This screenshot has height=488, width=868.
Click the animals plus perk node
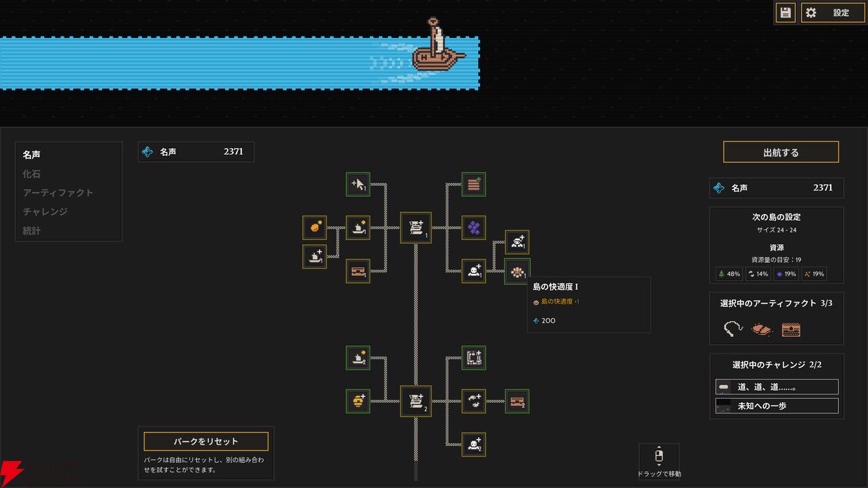[x=473, y=401]
